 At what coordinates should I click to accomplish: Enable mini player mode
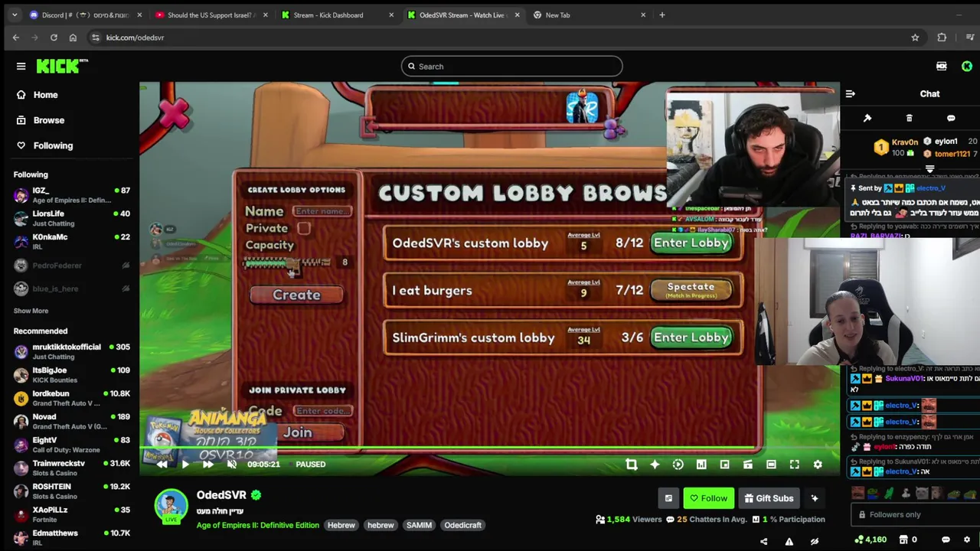pos(724,465)
